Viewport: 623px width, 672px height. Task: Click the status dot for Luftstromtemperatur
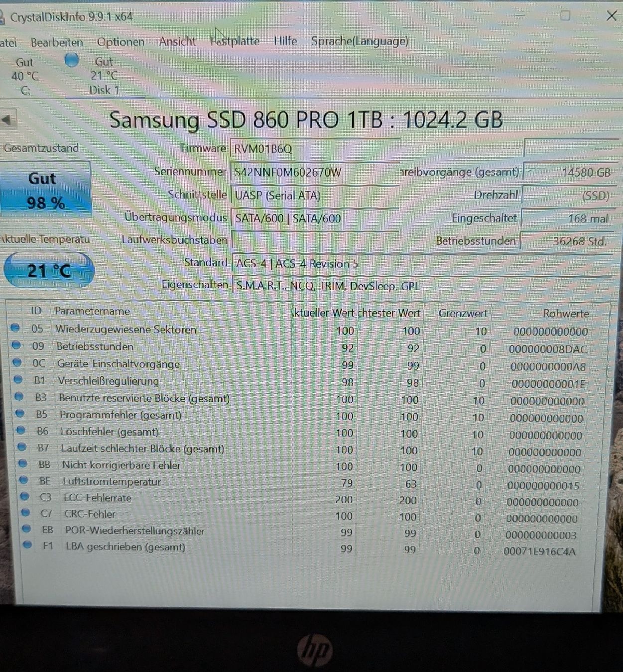click(24, 480)
